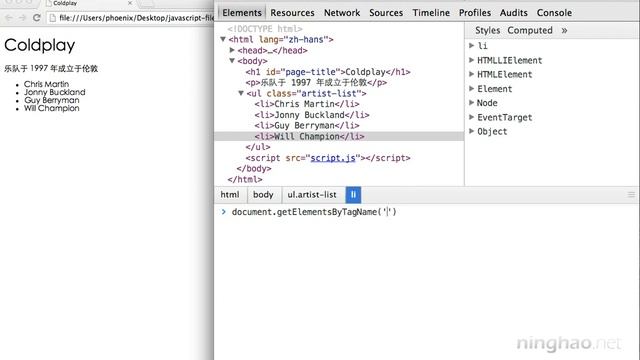Collapse the ul artist-list node

tap(241, 93)
